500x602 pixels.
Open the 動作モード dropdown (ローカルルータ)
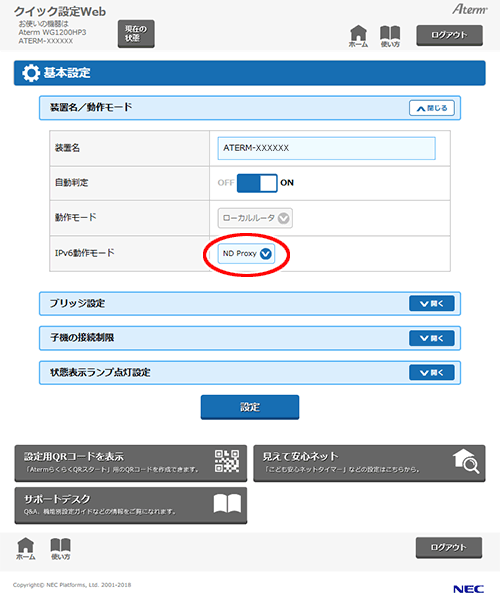point(255,218)
